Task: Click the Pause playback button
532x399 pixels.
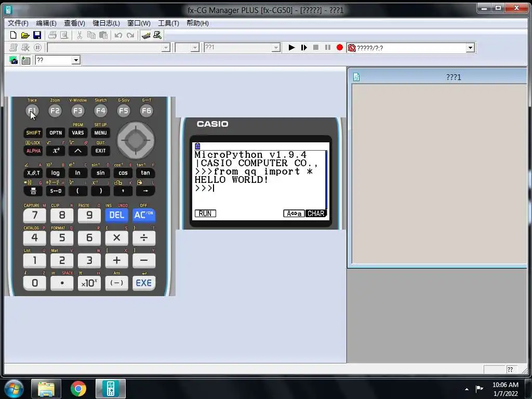Action: pyautogui.click(x=327, y=47)
